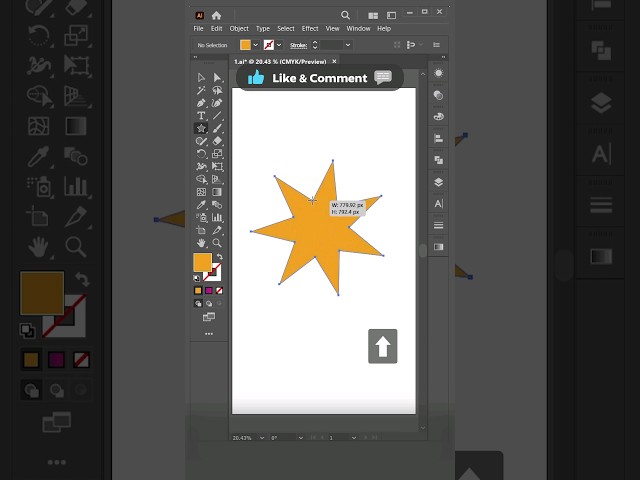The image size is (640, 480).
Task: Open the artboard navigation dropdown
Action: tap(353, 438)
